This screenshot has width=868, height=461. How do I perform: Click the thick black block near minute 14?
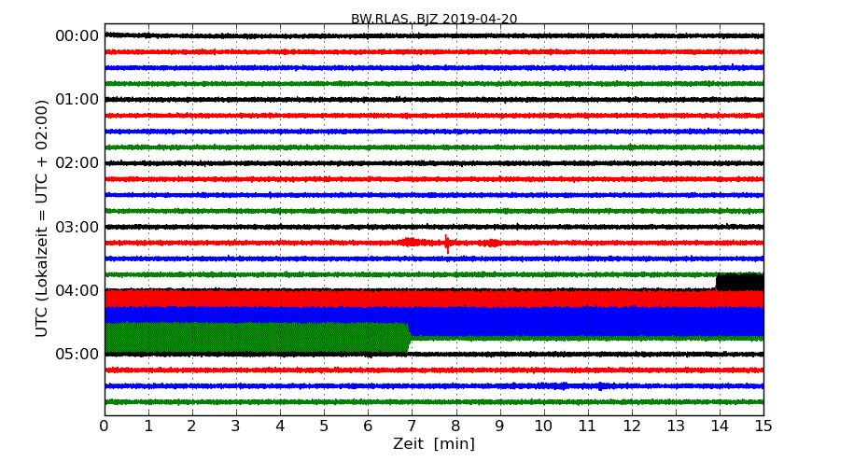[739, 282]
